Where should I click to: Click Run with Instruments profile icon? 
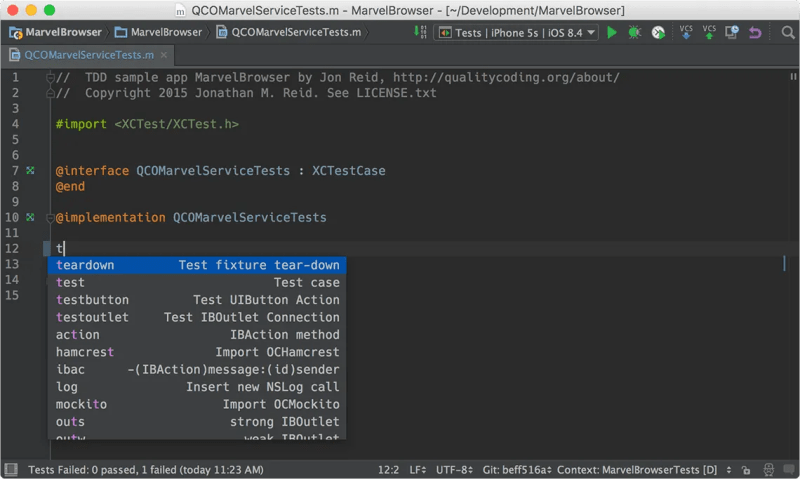point(658,33)
